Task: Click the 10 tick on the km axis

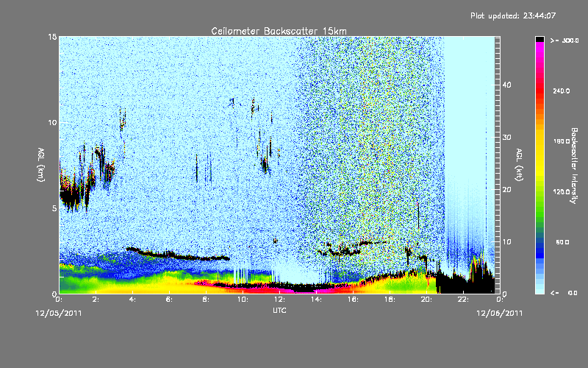Action: click(x=51, y=122)
